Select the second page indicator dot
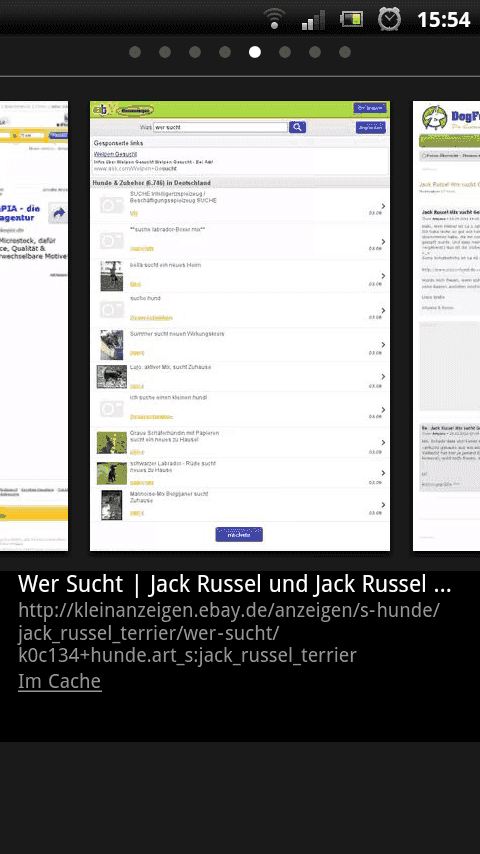480x854 pixels. tap(165, 52)
